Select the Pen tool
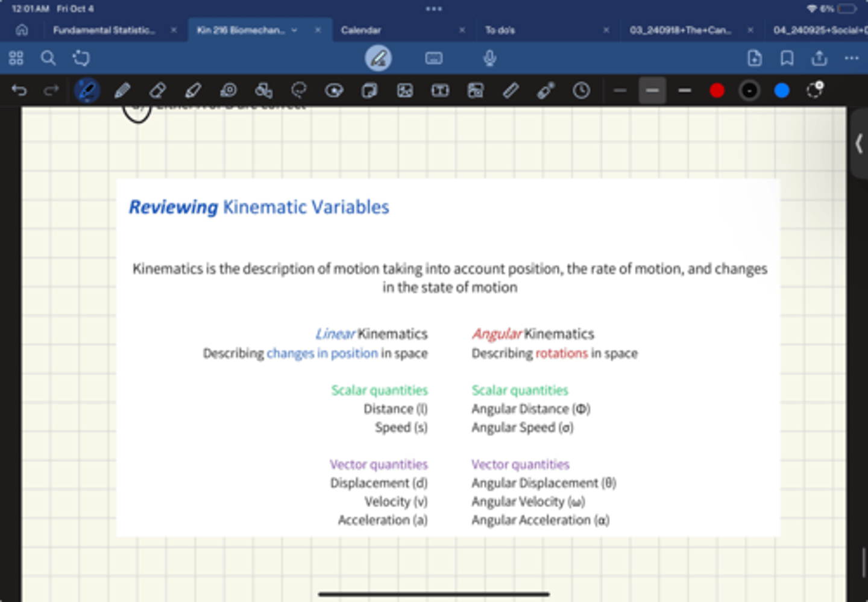Image resolution: width=868 pixels, height=602 pixels. click(87, 91)
